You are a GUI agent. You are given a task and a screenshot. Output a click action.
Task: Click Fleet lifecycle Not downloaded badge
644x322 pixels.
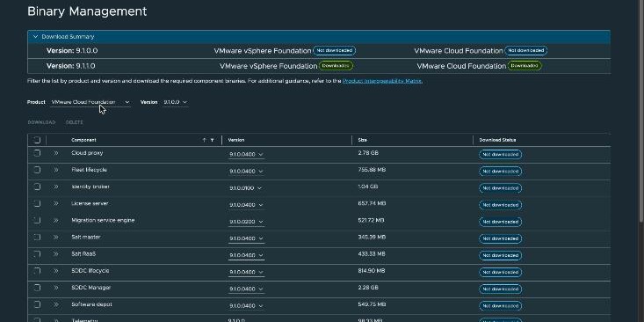[x=500, y=172]
